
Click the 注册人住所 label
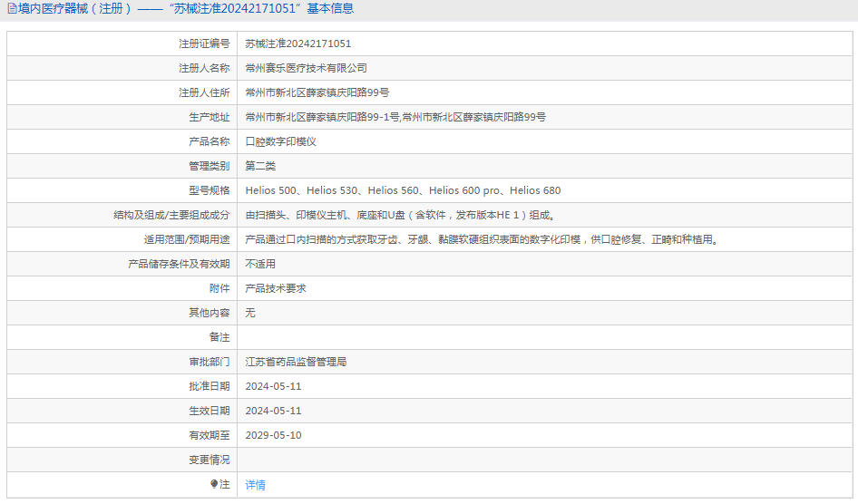coord(204,93)
